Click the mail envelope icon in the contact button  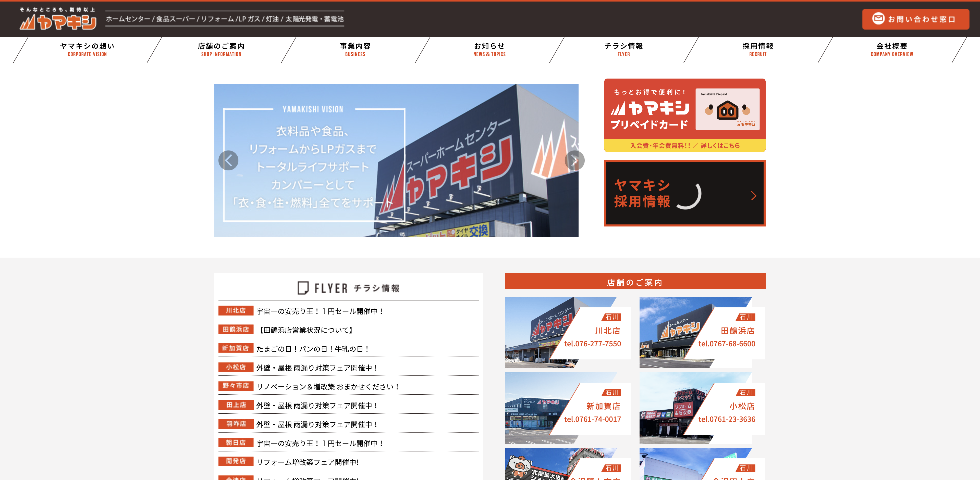click(x=878, y=18)
